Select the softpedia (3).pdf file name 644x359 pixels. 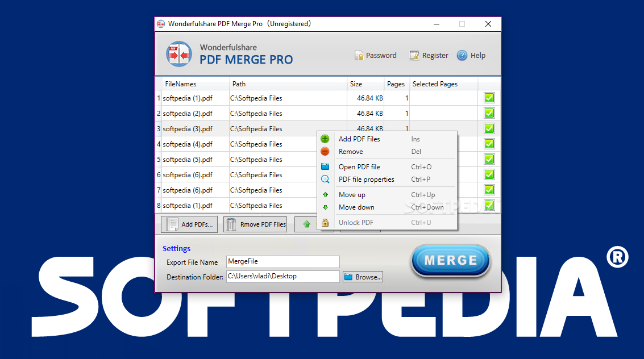coord(188,129)
